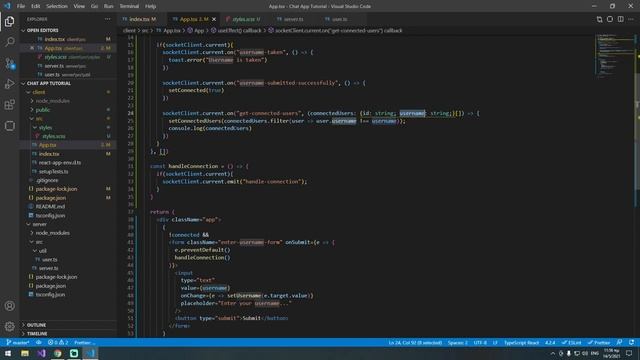Split the editor to the right

click(x=620, y=19)
